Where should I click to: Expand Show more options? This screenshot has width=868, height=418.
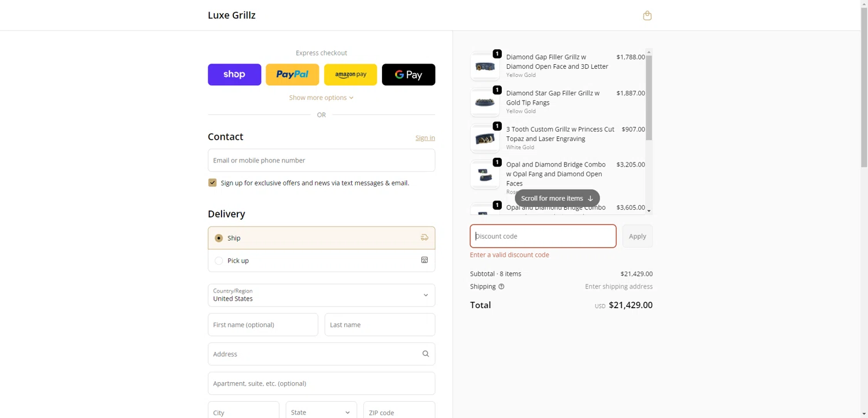pyautogui.click(x=321, y=98)
